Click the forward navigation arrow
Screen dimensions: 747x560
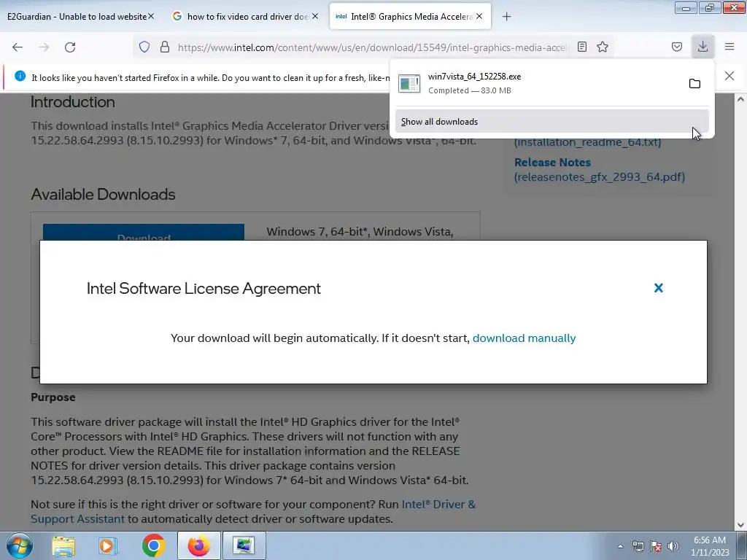coord(44,47)
